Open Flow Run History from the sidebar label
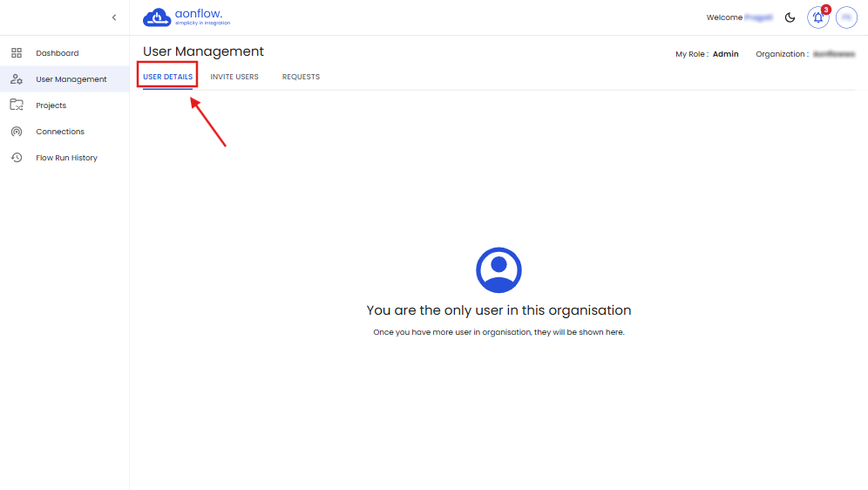 click(66, 158)
